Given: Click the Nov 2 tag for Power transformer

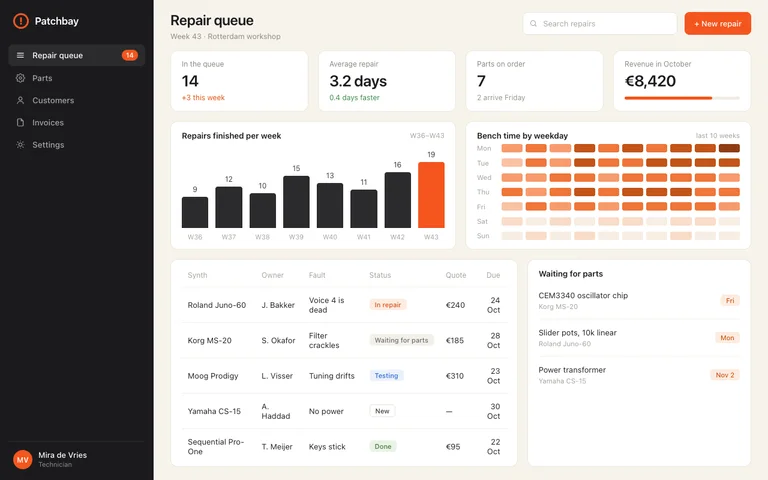Looking at the screenshot, I should (725, 375).
